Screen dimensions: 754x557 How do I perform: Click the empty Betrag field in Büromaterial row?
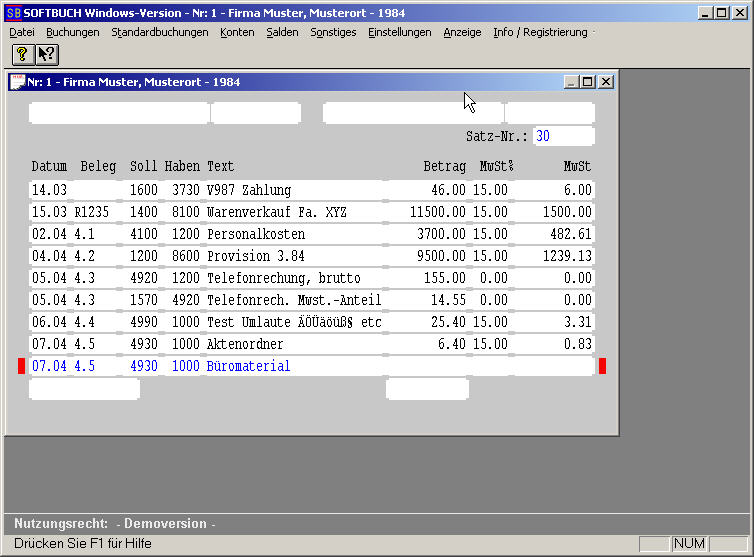[428, 366]
